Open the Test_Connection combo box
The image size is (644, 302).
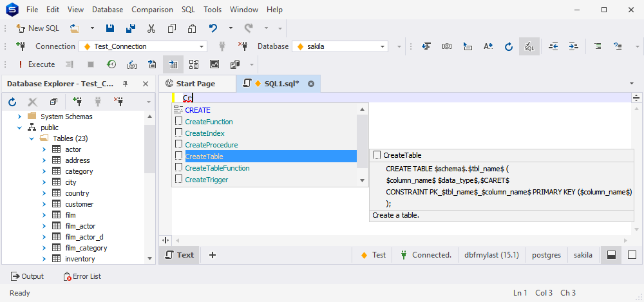[143, 46]
